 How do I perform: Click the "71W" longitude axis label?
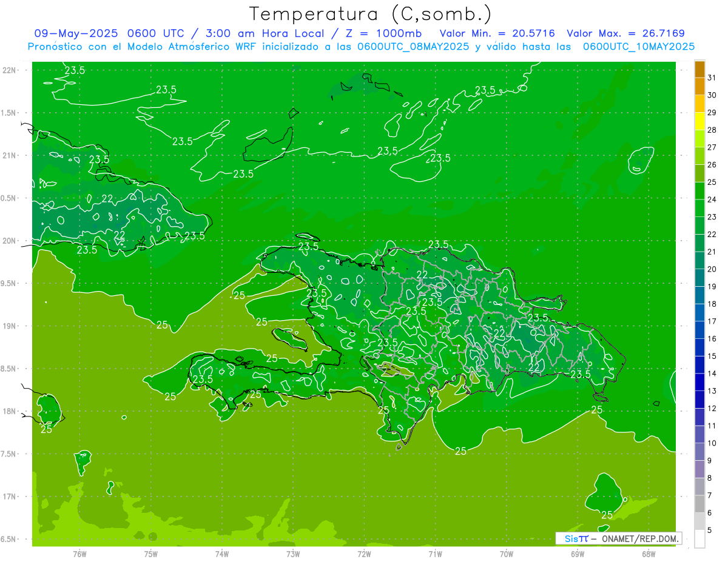point(435,554)
